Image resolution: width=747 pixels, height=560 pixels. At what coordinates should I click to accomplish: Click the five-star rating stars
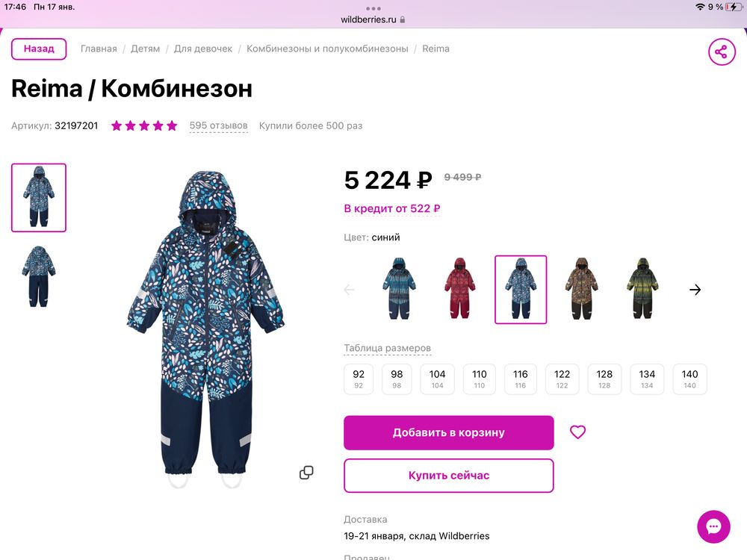click(144, 125)
